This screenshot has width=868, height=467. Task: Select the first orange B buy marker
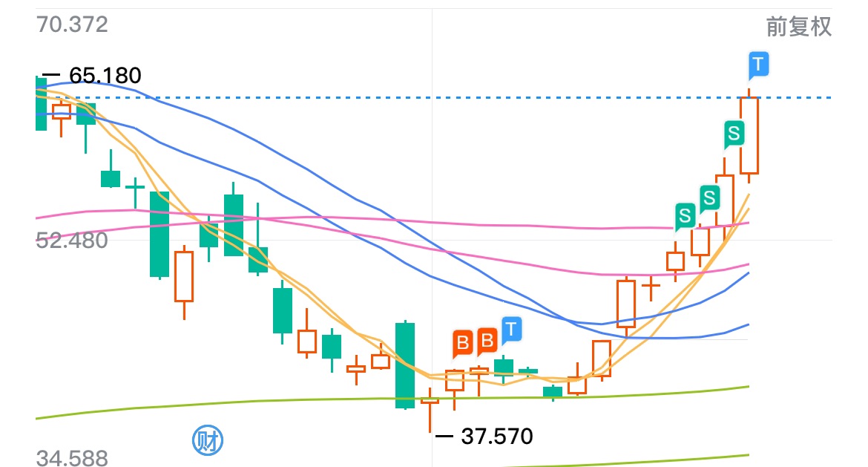pyautogui.click(x=463, y=344)
